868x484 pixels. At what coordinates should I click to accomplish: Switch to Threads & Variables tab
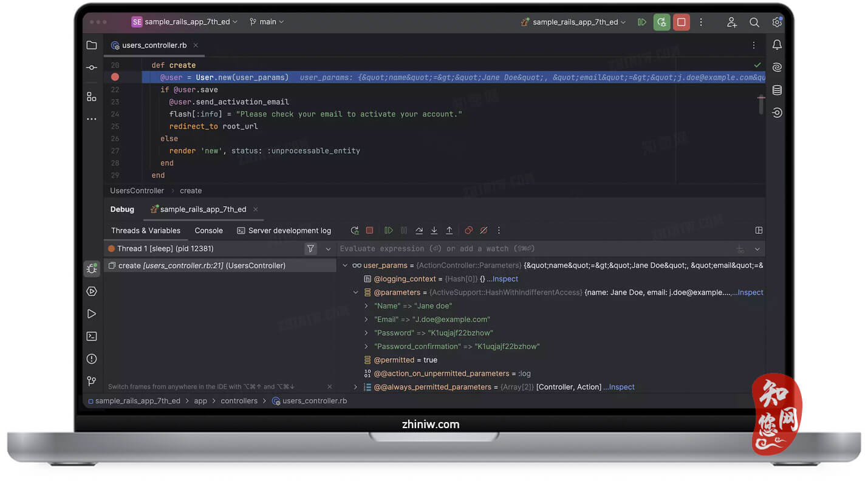tap(146, 231)
